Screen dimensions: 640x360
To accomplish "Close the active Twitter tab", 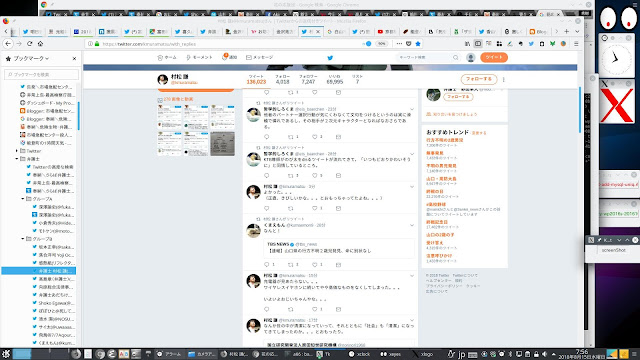I will pyautogui.click(x=318, y=31).
